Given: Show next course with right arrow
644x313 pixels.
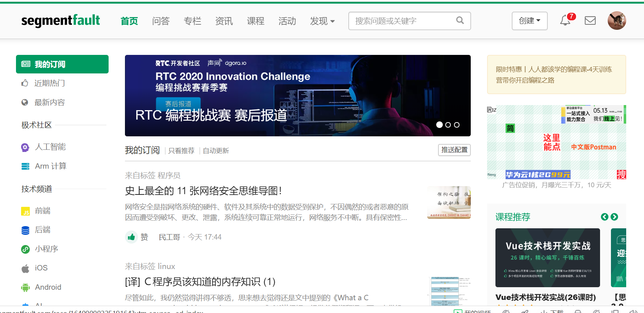Looking at the screenshot, I should click(x=614, y=217).
